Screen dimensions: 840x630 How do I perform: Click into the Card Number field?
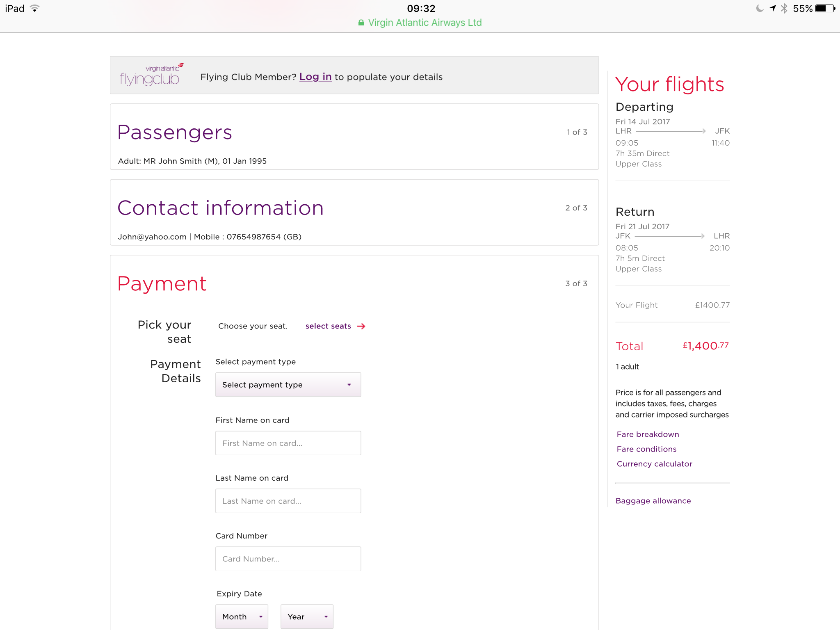coord(288,559)
